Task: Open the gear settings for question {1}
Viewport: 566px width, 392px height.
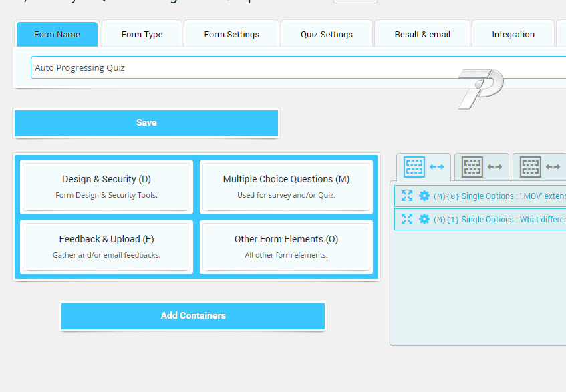Action: pyautogui.click(x=424, y=219)
